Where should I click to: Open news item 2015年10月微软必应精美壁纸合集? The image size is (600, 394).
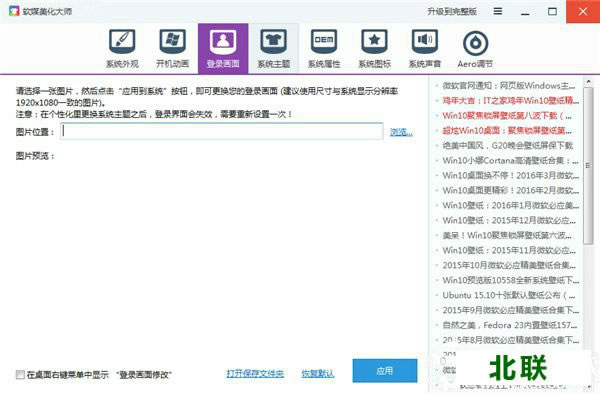(509, 265)
